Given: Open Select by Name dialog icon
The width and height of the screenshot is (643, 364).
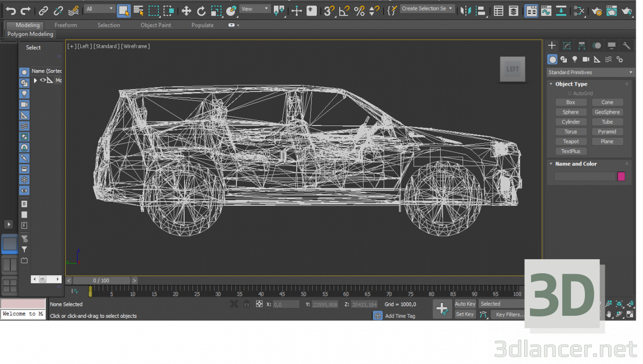Looking at the screenshot, I should (x=138, y=10).
